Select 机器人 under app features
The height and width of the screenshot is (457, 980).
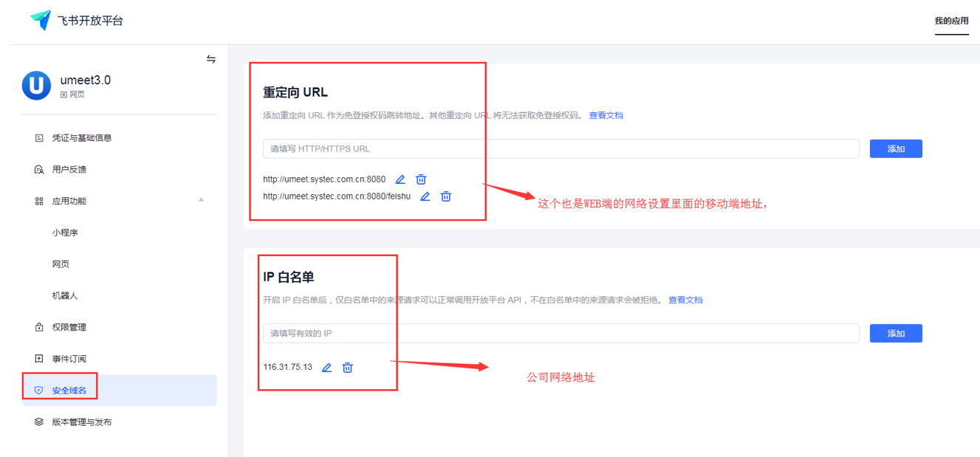(x=65, y=296)
